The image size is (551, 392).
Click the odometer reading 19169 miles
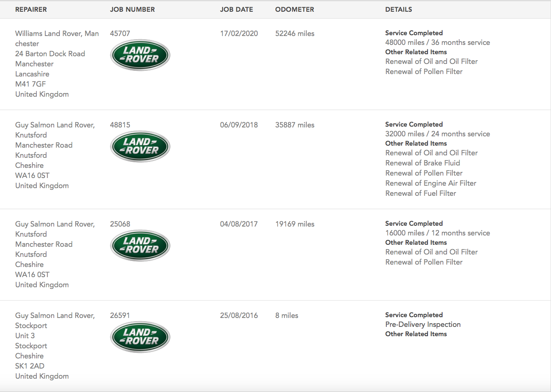295,224
